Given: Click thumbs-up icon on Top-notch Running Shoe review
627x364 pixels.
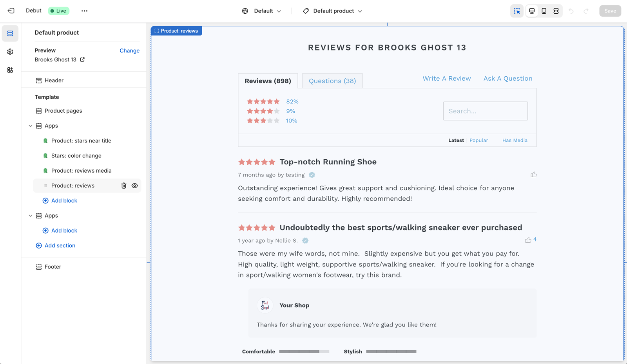Looking at the screenshot, I should pyautogui.click(x=533, y=175).
